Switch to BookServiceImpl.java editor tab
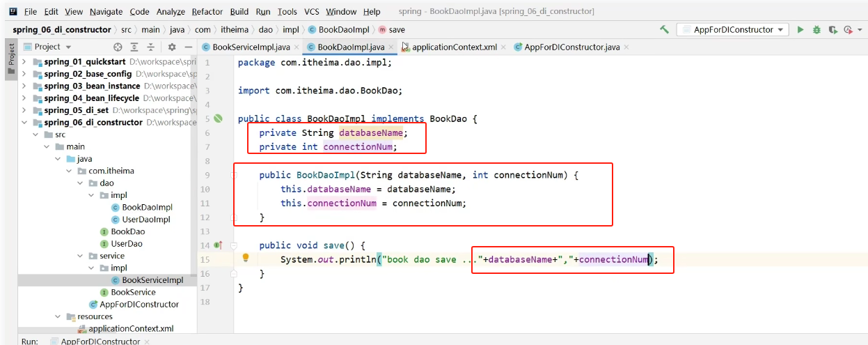868x345 pixels. click(251, 47)
